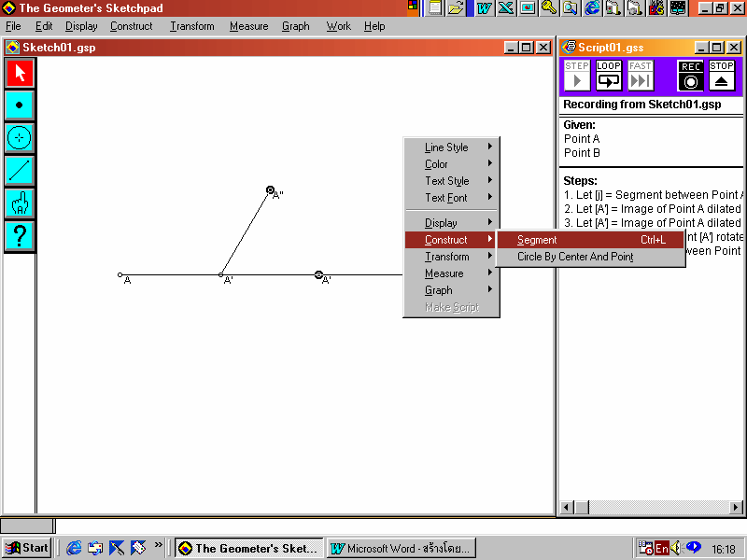The height and width of the screenshot is (560, 747).
Task: Switch to Microsoft Word taskbar button
Action: 402,549
